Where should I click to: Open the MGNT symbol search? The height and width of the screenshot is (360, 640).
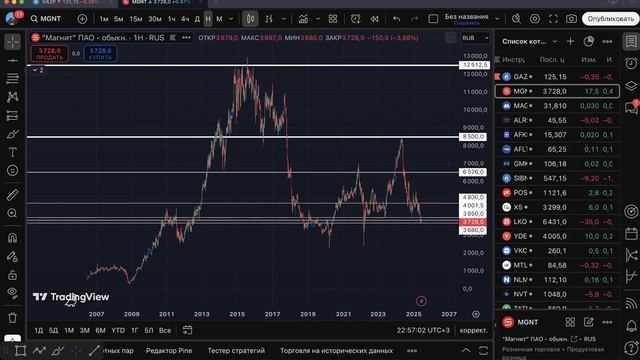[x=46, y=19]
